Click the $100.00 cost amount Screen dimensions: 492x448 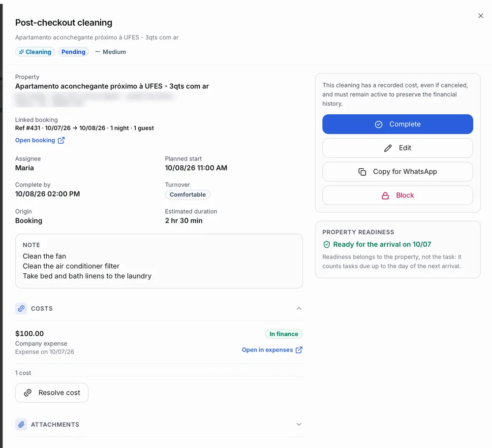point(30,333)
